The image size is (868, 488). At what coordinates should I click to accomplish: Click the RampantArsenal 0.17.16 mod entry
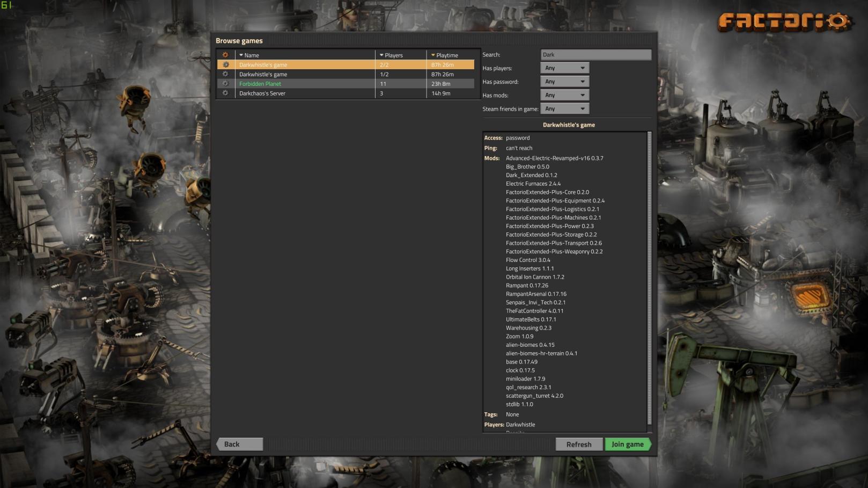(536, 294)
